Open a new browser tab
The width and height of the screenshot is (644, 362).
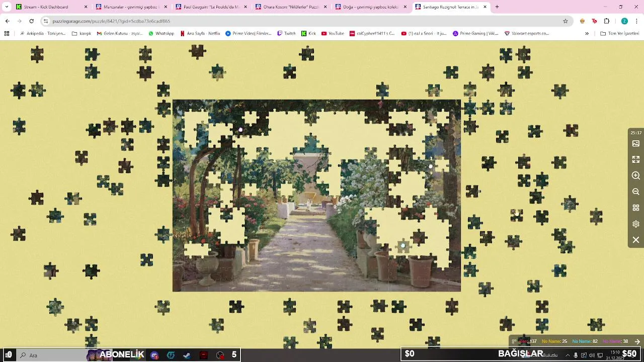[497, 7]
